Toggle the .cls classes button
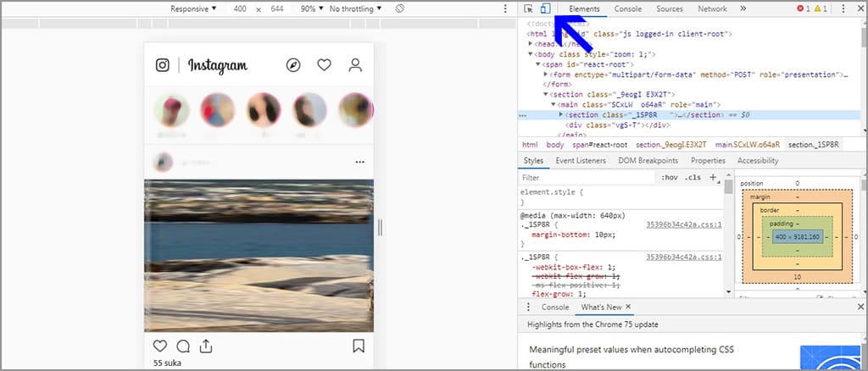This screenshot has height=371, width=868. [x=693, y=178]
